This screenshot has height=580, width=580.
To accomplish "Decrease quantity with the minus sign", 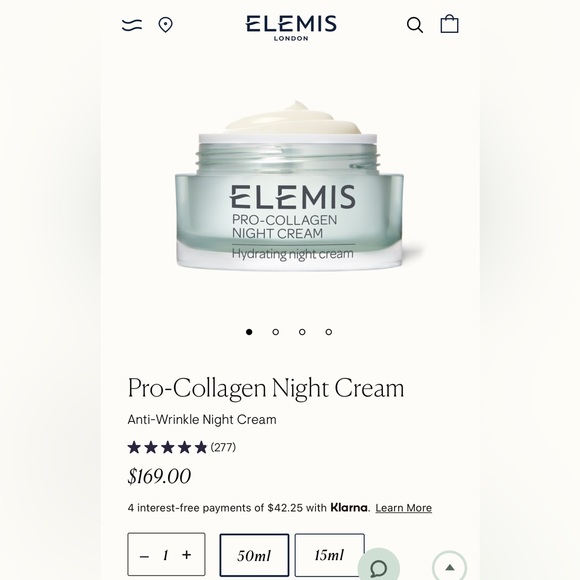I will [144, 556].
